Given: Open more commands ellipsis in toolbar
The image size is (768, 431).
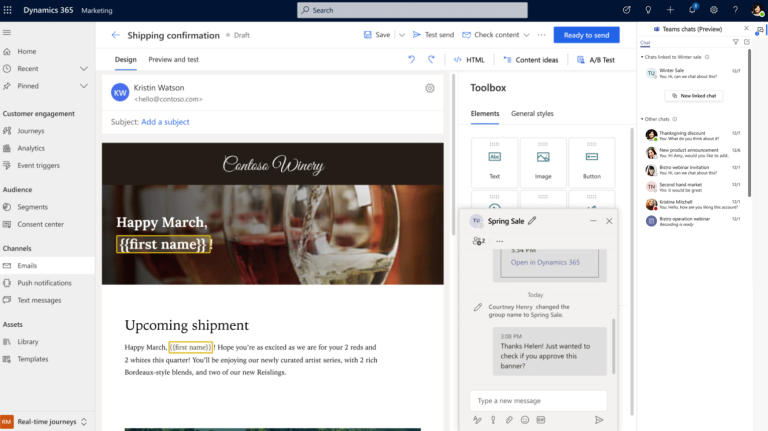Looking at the screenshot, I should [541, 35].
